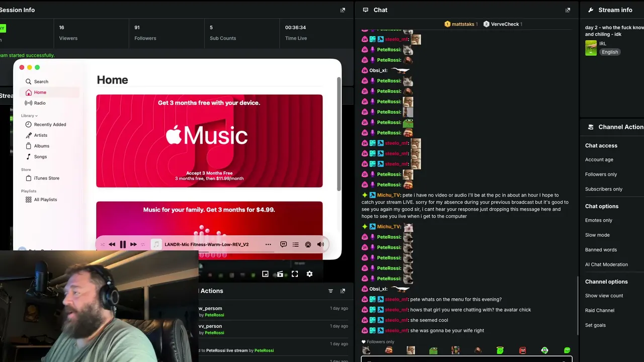
Task: Click Accept 3 Months Free offer link
Action: point(209,173)
